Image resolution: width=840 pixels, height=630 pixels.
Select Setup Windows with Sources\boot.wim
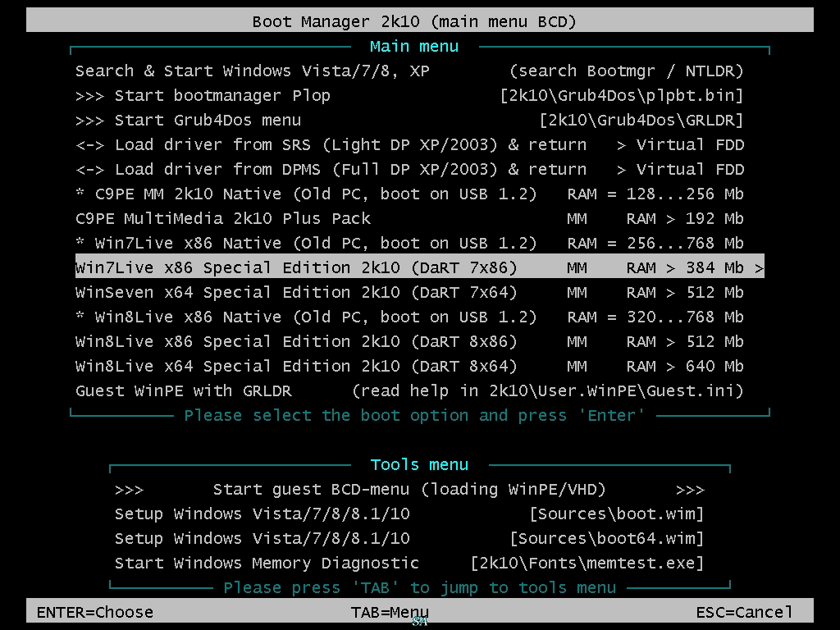(410, 515)
